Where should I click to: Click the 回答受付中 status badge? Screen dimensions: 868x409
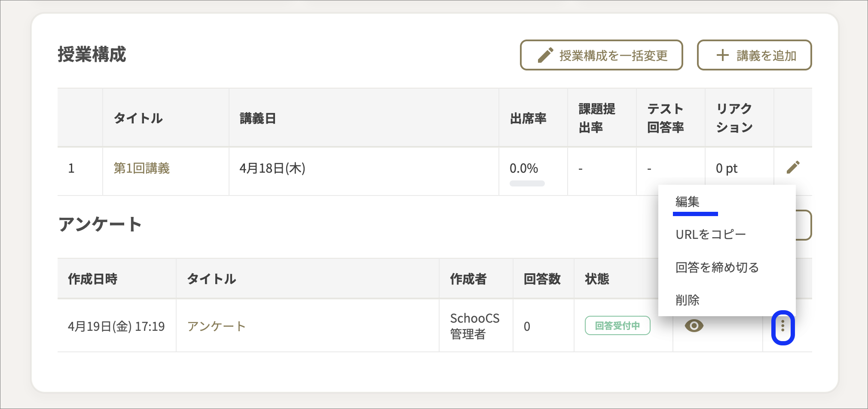pyautogui.click(x=617, y=326)
